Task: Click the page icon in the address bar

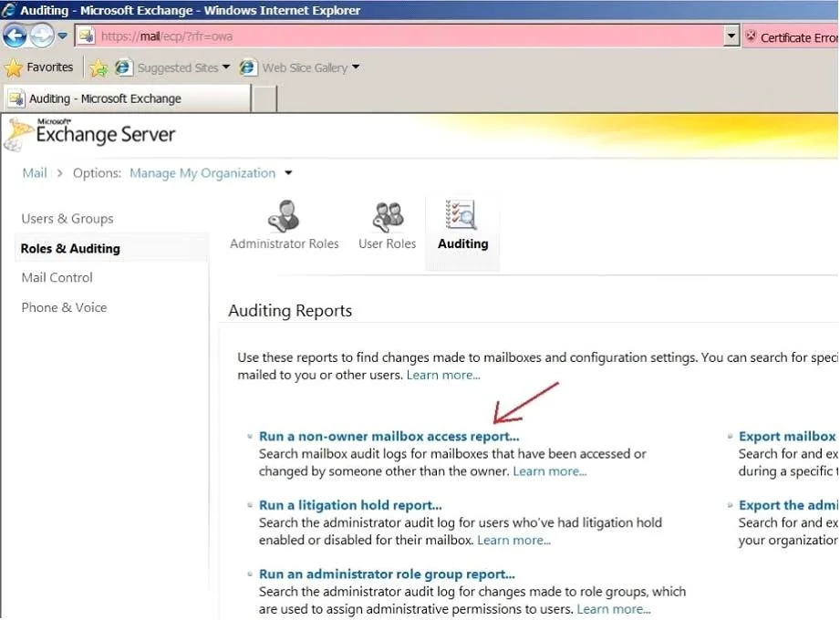Action: (87, 36)
